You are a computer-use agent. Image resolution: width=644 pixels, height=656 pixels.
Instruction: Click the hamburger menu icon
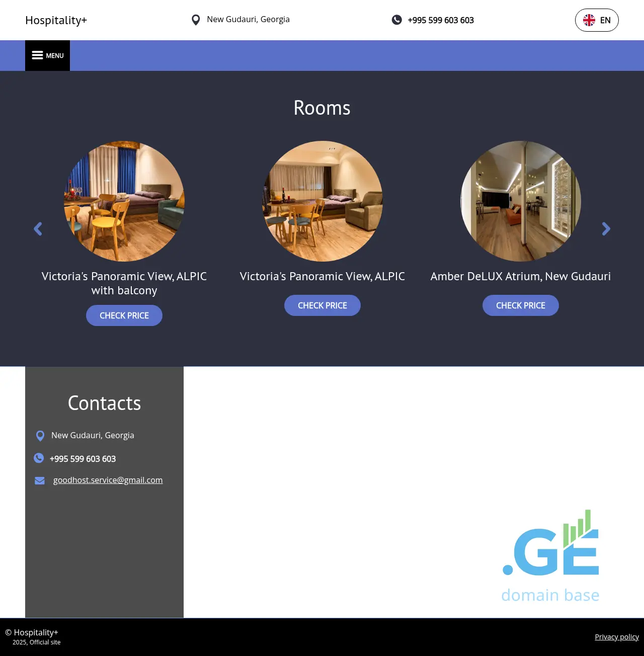pyautogui.click(x=37, y=55)
